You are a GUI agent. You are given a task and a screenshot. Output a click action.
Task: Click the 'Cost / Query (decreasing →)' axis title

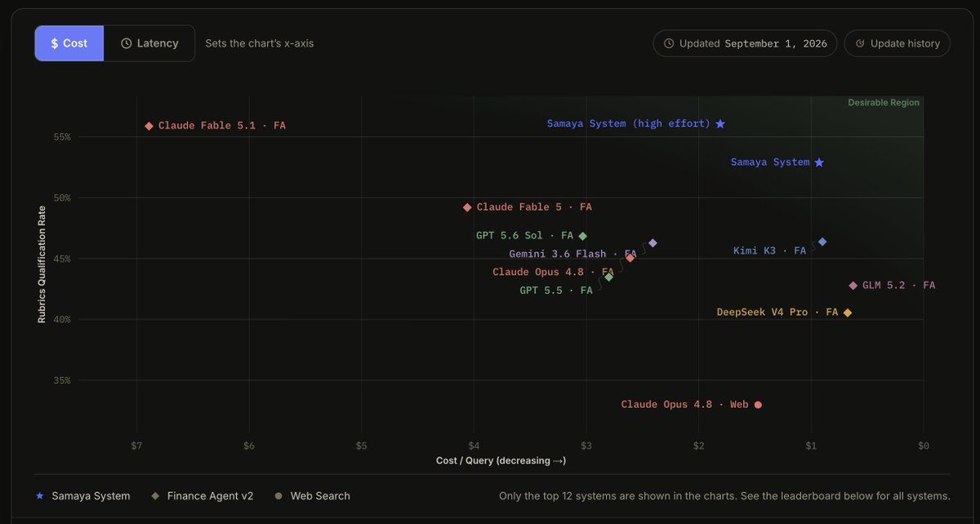click(501, 460)
